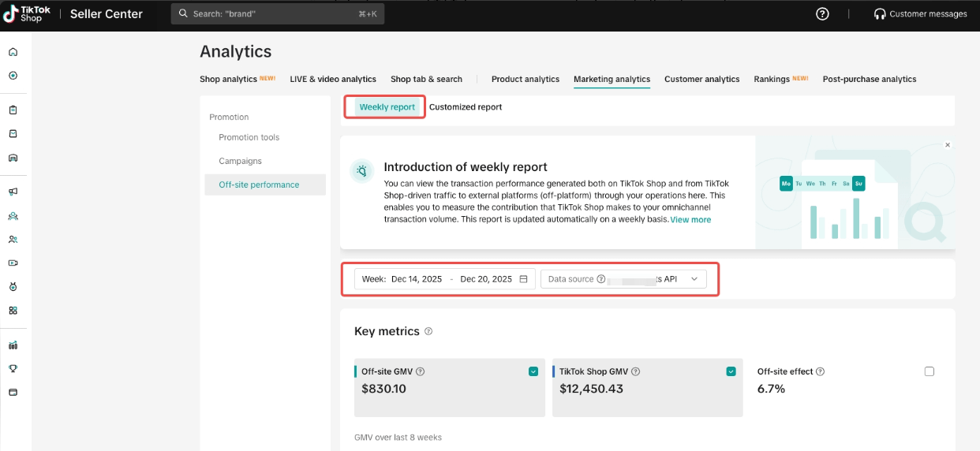
Task: Click the 'Promotion' section heading
Action: tap(229, 117)
